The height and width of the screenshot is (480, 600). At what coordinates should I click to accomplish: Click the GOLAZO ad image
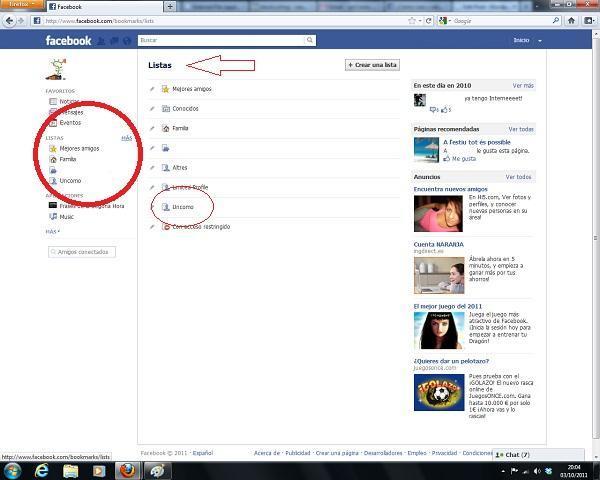click(x=439, y=393)
